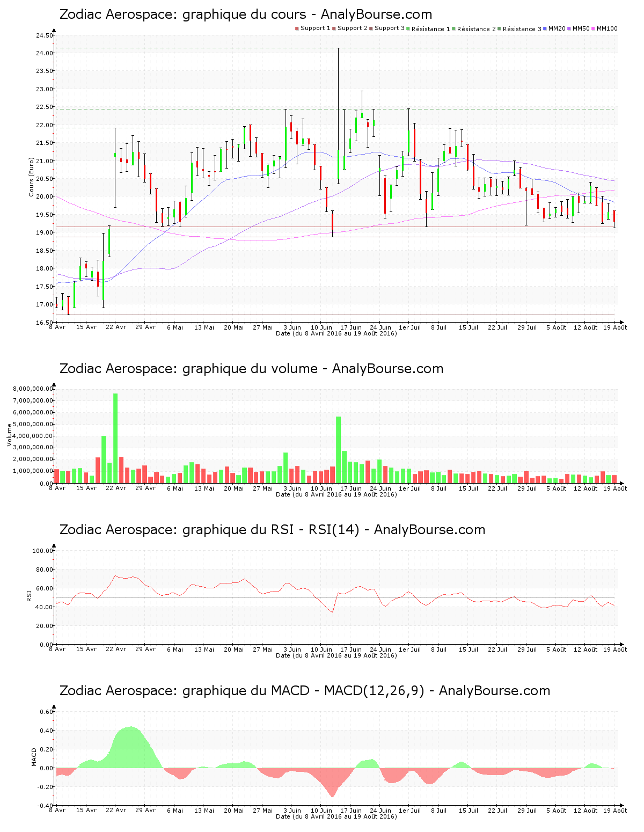Click the green MACD hump peak near 22 Avr

point(130,747)
